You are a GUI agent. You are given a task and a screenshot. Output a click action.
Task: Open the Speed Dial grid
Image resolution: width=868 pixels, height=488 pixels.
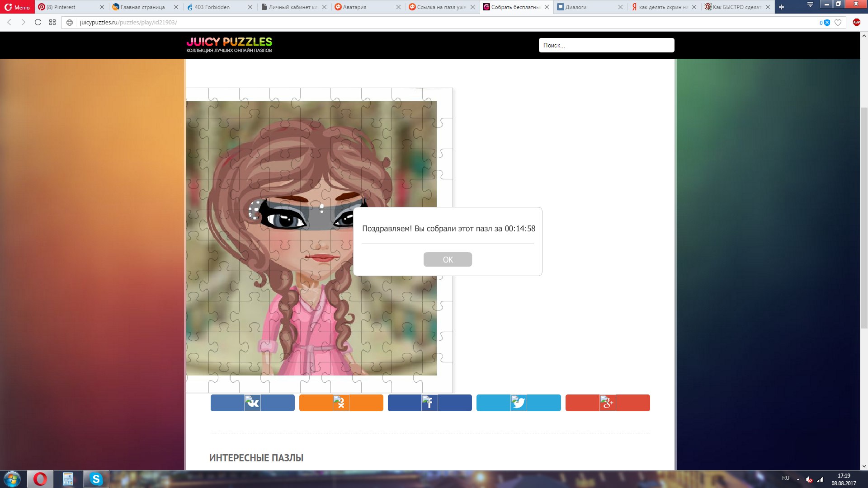pyautogui.click(x=52, y=22)
